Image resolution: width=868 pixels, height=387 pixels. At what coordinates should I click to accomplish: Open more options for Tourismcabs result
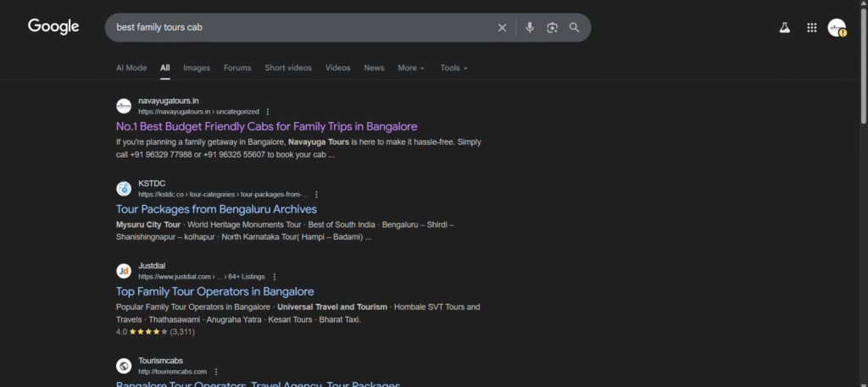pos(216,372)
